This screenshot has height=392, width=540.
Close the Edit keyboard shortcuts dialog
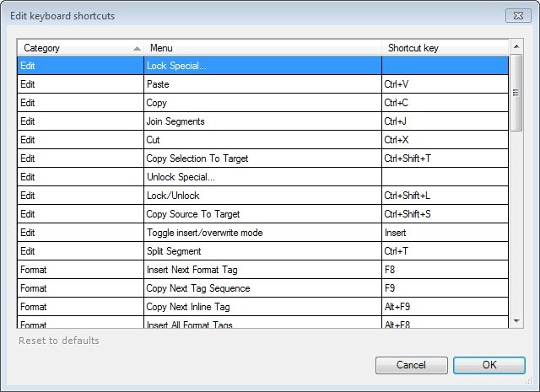pyautogui.click(x=518, y=15)
